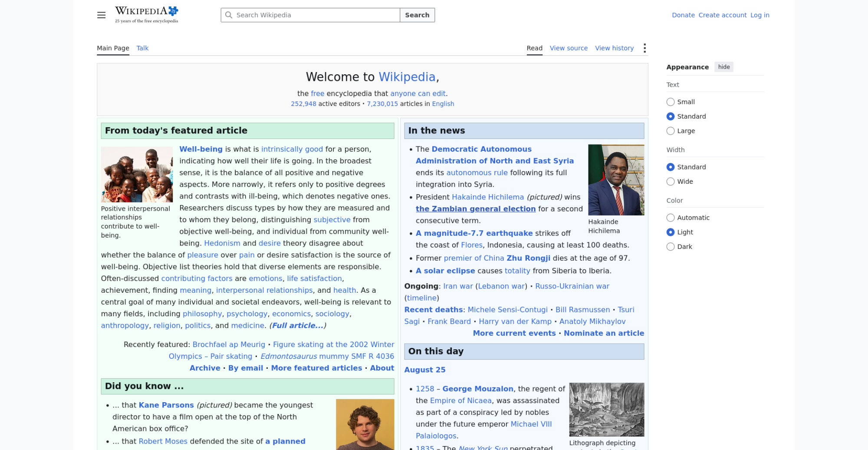Screen dimensions: 868x450
Task: Click the Search button
Action: click(417, 15)
